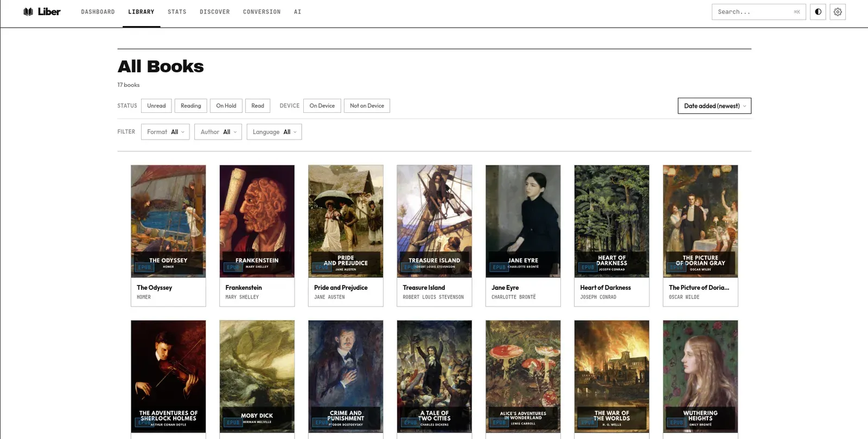Click the EPUB badge on Heart of Darkness
This screenshot has width=868, height=439.
(x=588, y=267)
